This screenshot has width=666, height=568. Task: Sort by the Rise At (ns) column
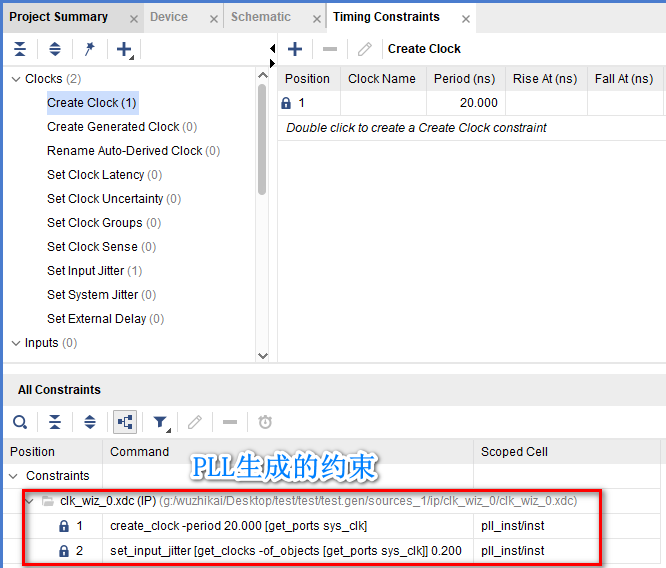pyautogui.click(x=546, y=79)
